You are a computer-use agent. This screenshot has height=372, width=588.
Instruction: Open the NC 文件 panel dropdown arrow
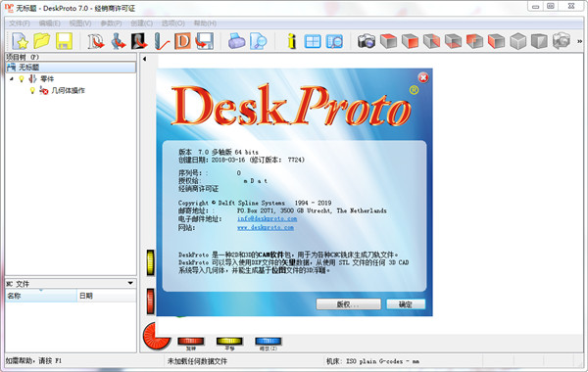[130, 283]
